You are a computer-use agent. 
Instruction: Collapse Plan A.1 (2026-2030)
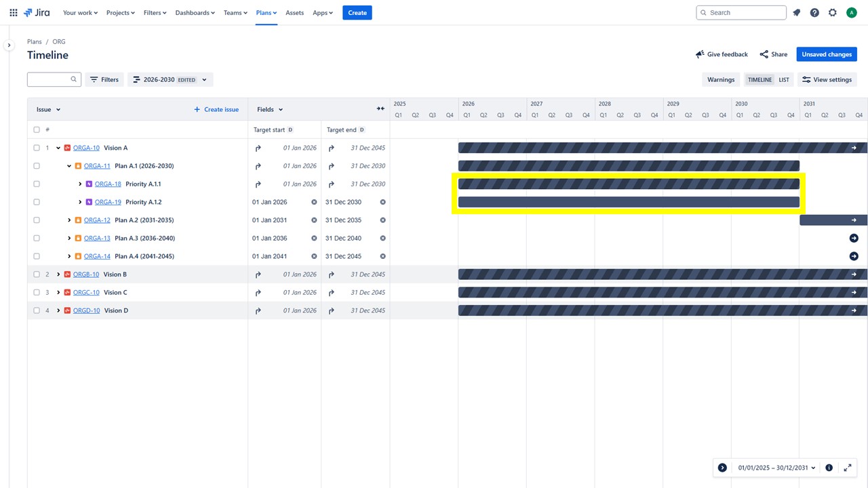point(69,166)
